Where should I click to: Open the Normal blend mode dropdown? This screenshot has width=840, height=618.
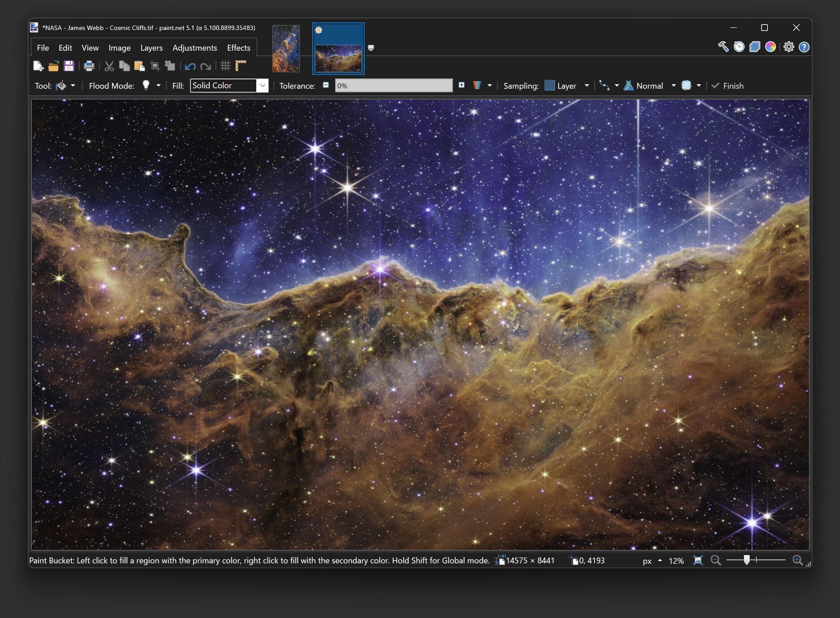650,86
